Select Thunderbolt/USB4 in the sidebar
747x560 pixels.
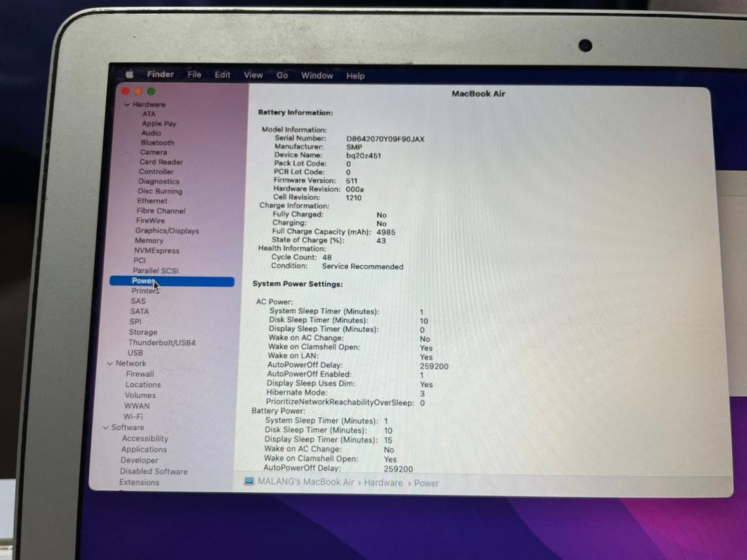(162, 342)
